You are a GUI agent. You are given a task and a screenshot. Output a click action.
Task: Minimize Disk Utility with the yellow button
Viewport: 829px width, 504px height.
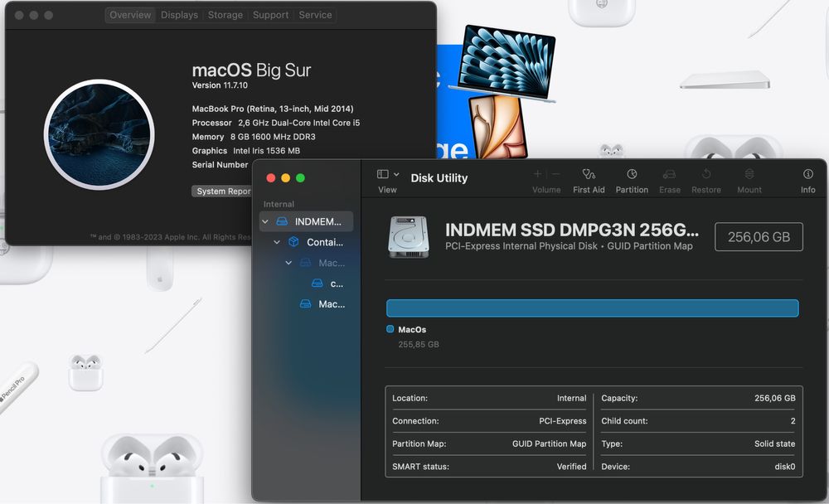click(x=285, y=177)
